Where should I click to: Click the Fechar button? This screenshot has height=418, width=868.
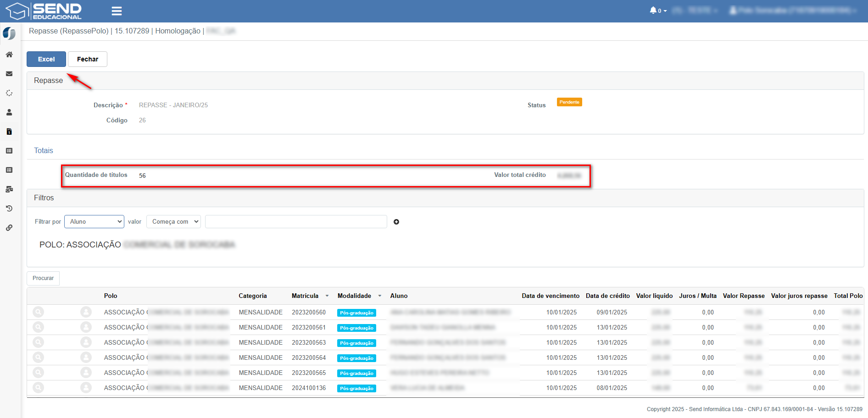pyautogui.click(x=88, y=59)
